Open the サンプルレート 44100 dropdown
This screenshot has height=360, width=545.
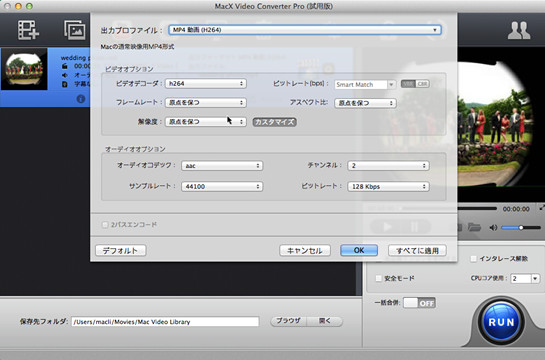[222, 187]
